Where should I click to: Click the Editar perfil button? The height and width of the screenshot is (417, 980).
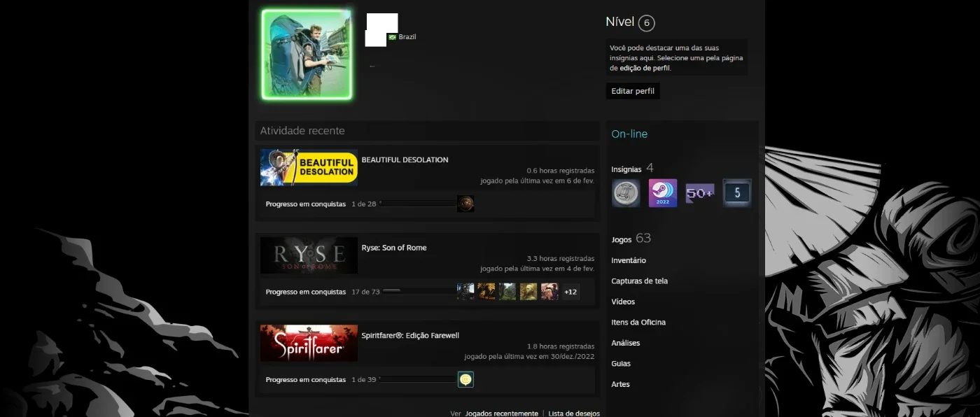(x=633, y=91)
